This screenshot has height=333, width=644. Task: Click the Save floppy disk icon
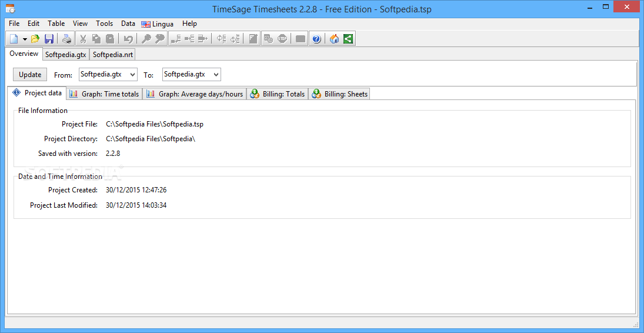(x=49, y=39)
